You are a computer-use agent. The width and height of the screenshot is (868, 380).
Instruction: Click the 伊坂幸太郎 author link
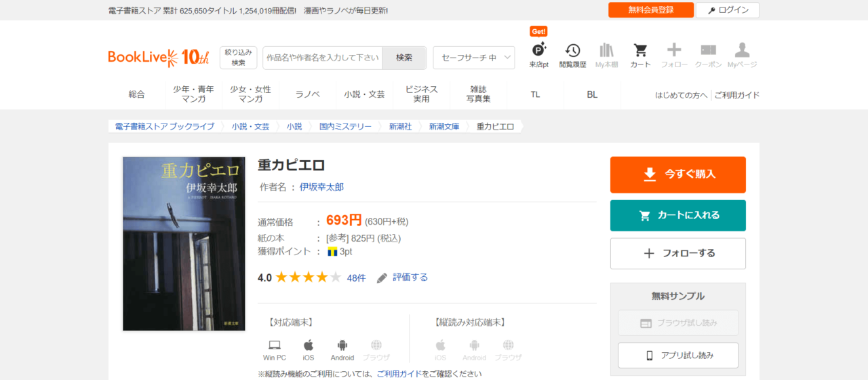(321, 187)
